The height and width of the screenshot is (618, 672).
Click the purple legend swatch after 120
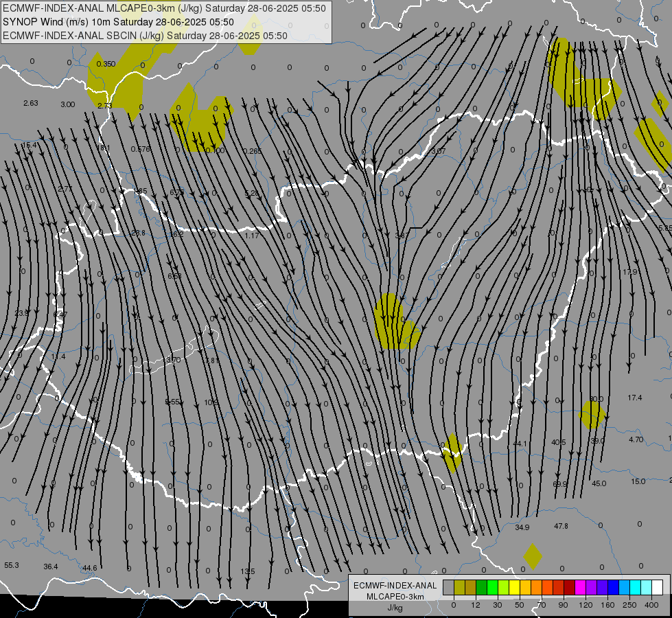pyautogui.click(x=592, y=587)
